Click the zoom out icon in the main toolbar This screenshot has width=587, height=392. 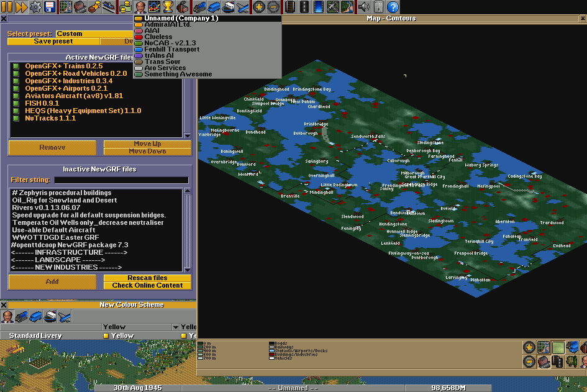273,7
